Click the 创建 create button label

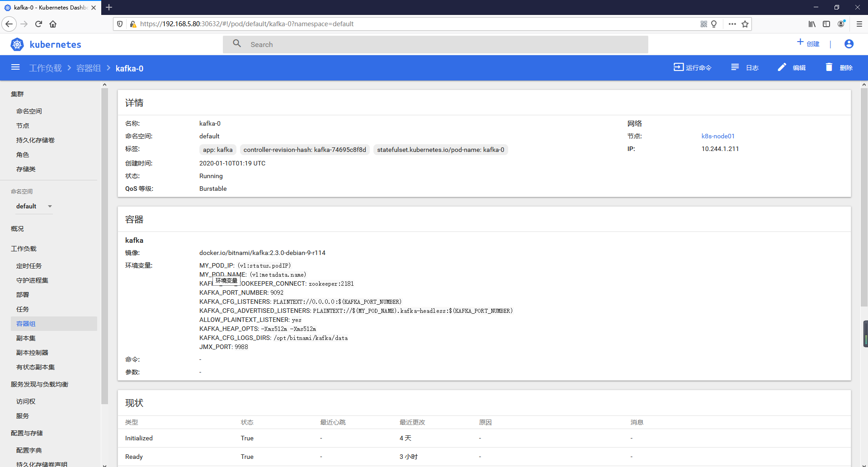(813, 44)
